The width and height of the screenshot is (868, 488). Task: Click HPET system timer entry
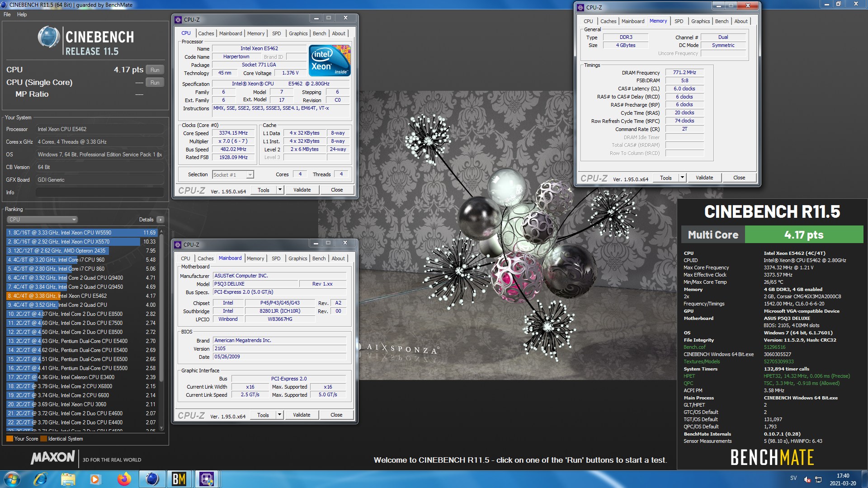tap(689, 376)
